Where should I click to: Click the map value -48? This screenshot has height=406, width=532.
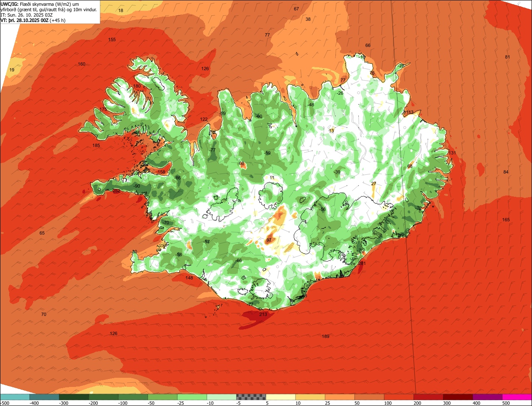[311, 105]
